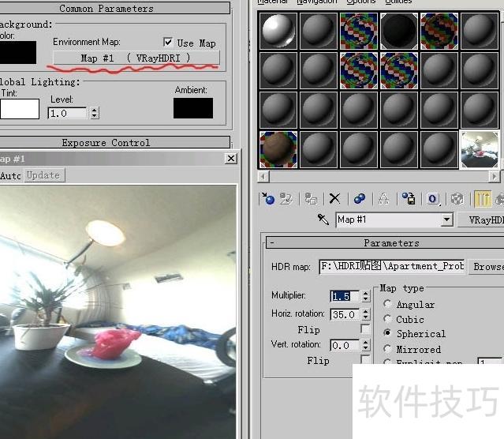This screenshot has height=439, width=504.
Task: Open the Options menu
Action: [361, 2]
